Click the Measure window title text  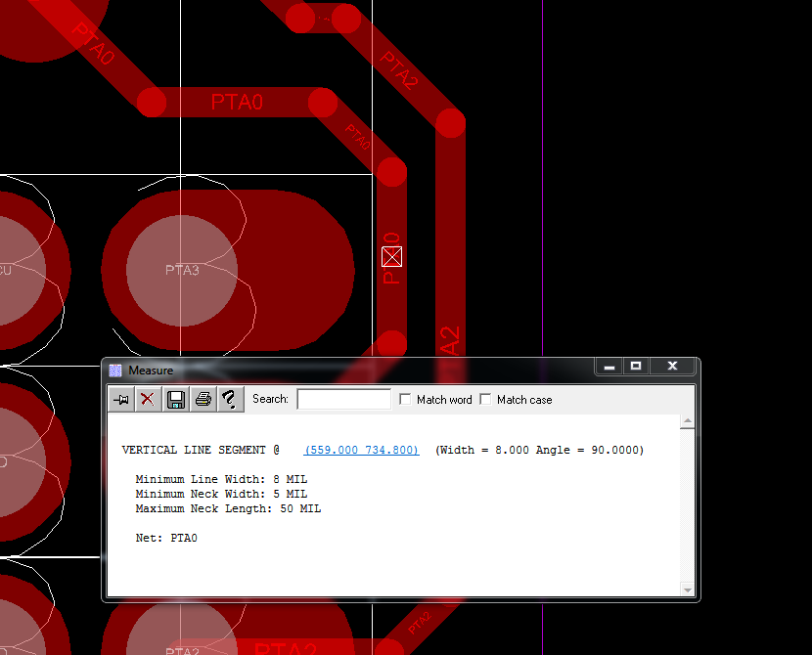tap(151, 371)
